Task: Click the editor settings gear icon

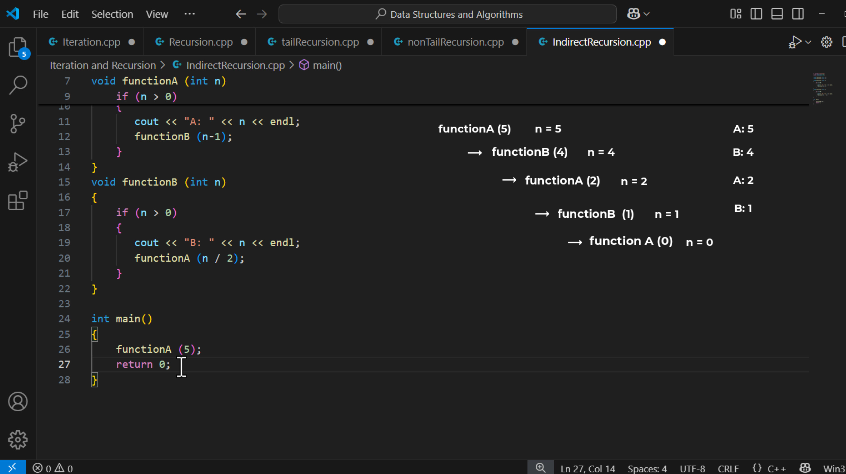Action: pyautogui.click(x=827, y=42)
